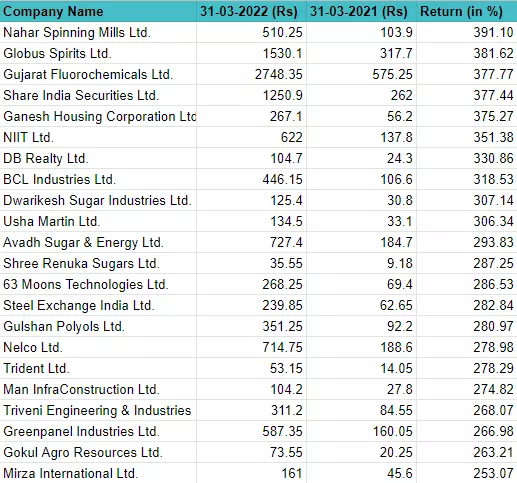Click the 330.86 return value
517x483 pixels.
click(x=493, y=159)
